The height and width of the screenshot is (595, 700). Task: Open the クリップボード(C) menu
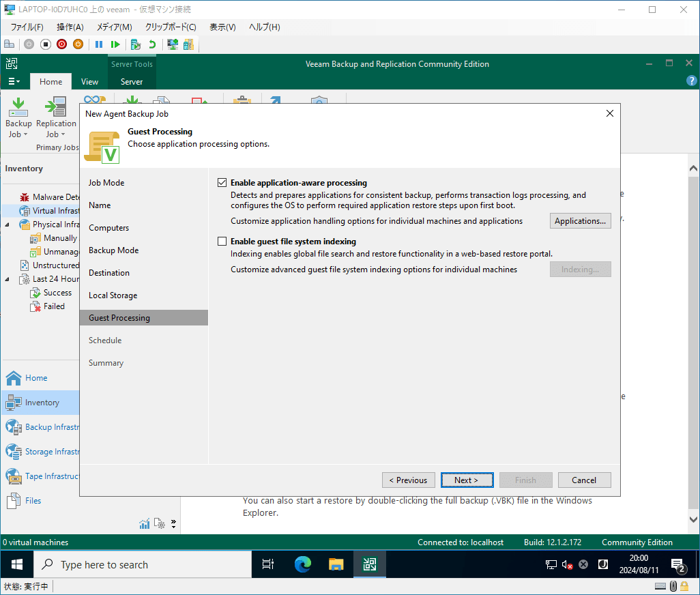coord(171,27)
